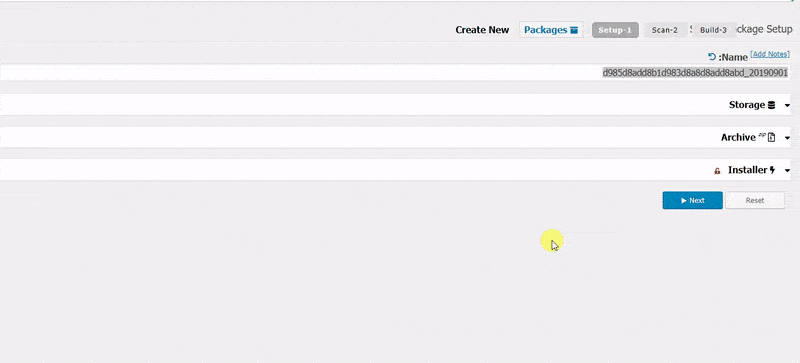Click the reset name undo icon
Screen dimensions: 800x363
coord(712,57)
